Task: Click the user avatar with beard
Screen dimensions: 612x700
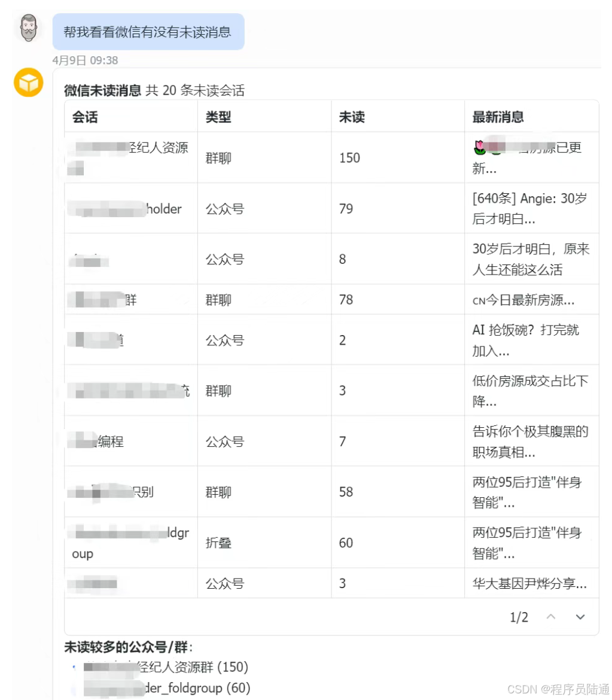Action: (29, 28)
